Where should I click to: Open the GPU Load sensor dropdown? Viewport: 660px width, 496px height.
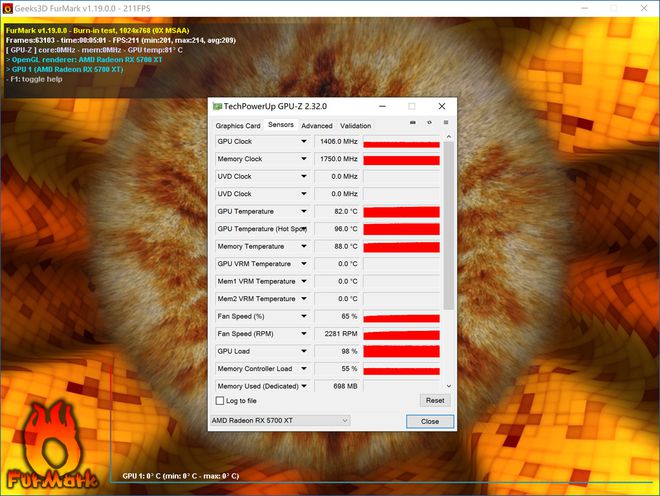(304, 351)
